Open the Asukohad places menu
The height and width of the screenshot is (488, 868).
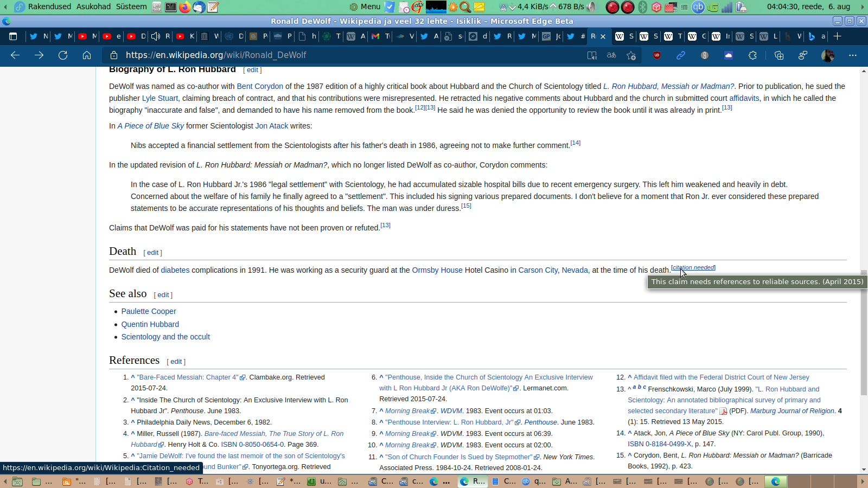point(93,7)
